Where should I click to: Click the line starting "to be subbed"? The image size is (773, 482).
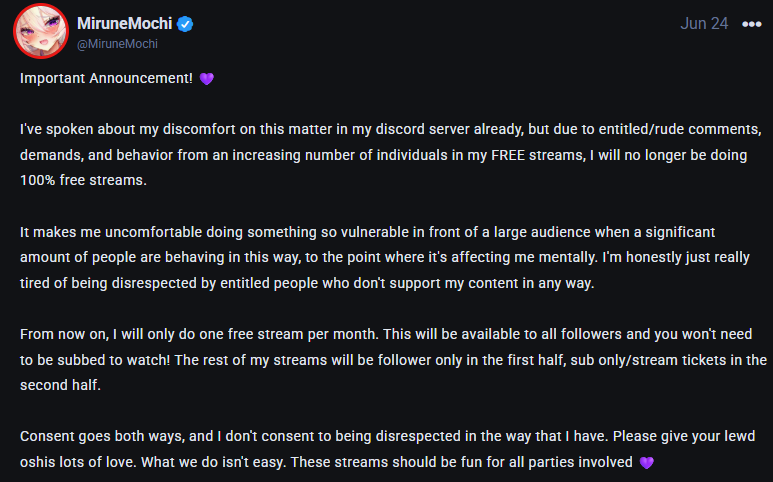[x=393, y=360]
